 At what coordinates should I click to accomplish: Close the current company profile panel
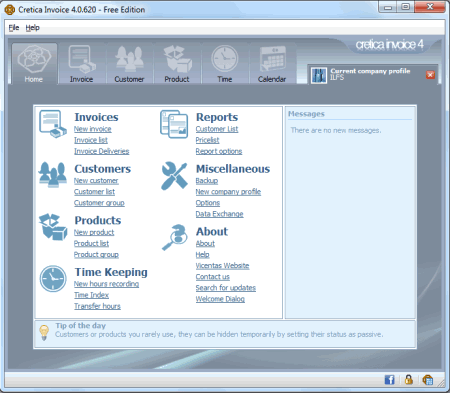[x=430, y=75]
